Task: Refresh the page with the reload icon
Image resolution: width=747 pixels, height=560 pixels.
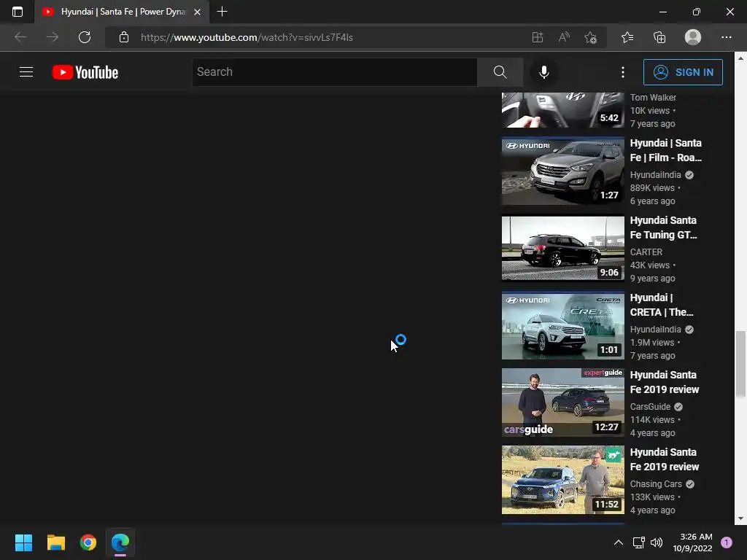Action: click(x=85, y=37)
